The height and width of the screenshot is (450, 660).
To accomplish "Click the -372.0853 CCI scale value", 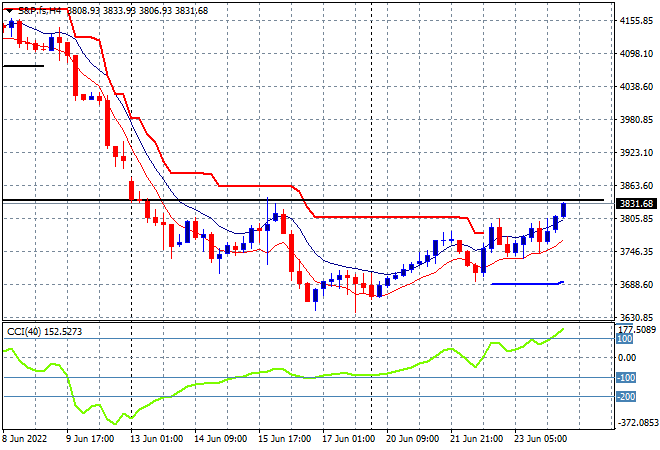I will (635, 423).
